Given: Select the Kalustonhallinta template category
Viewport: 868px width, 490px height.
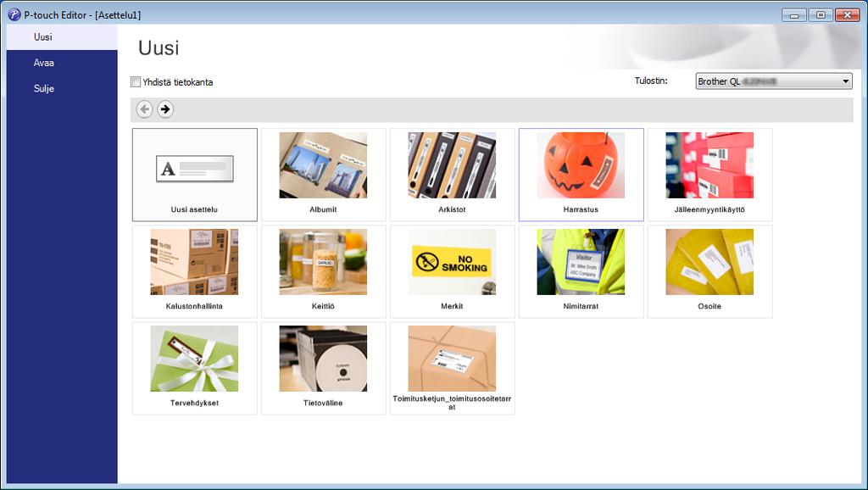Looking at the screenshot, I should click(195, 271).
